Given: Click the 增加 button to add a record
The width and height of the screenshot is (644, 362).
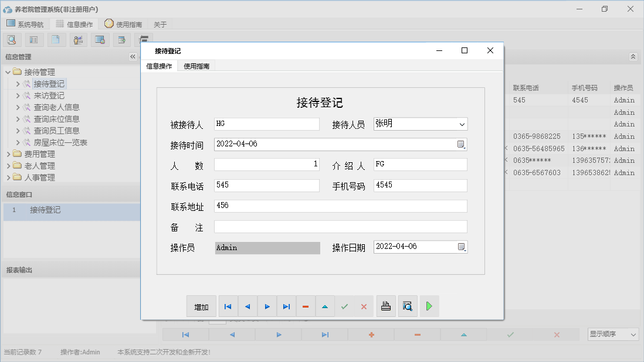Looking at the screenshot, I should point(201,306).
